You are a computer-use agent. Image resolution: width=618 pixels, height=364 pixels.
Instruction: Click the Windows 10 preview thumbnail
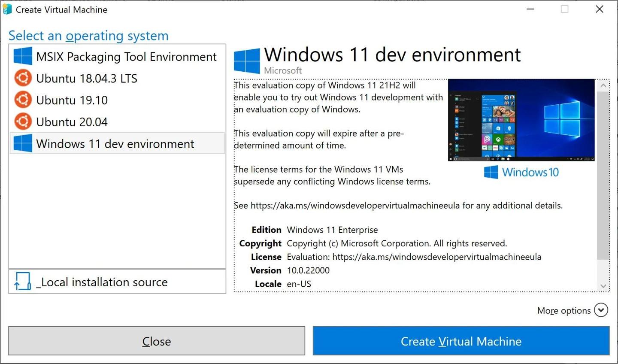(x=521, y=120)
